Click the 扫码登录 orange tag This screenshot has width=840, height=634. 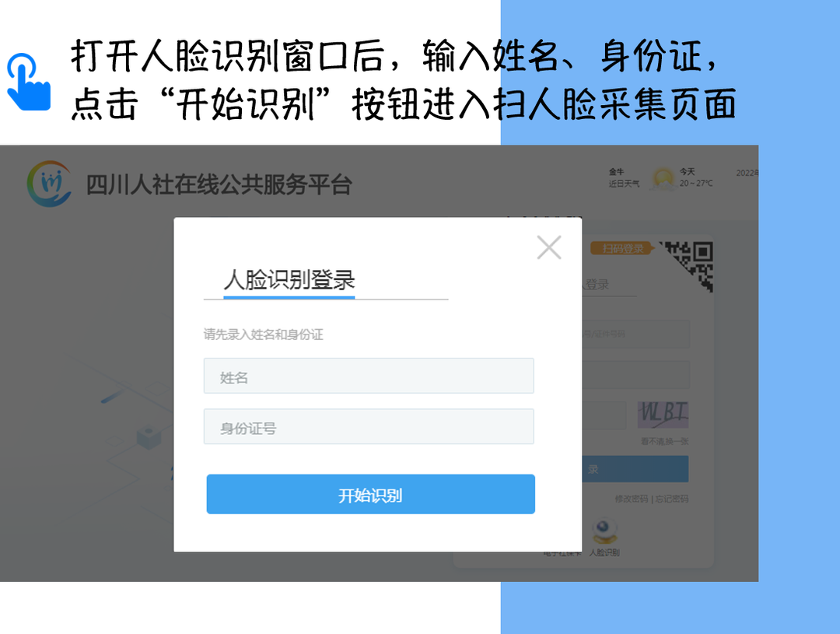click(x=621, y=249)
